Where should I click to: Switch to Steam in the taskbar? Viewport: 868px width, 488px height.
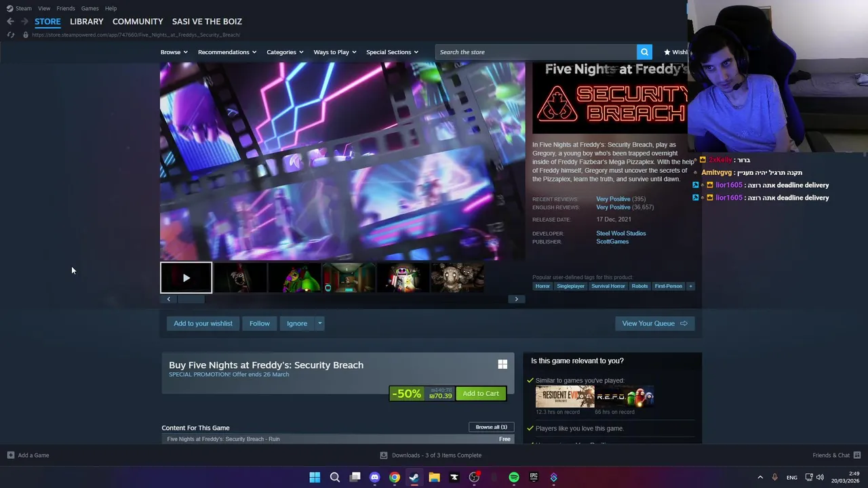click(414, 477)
